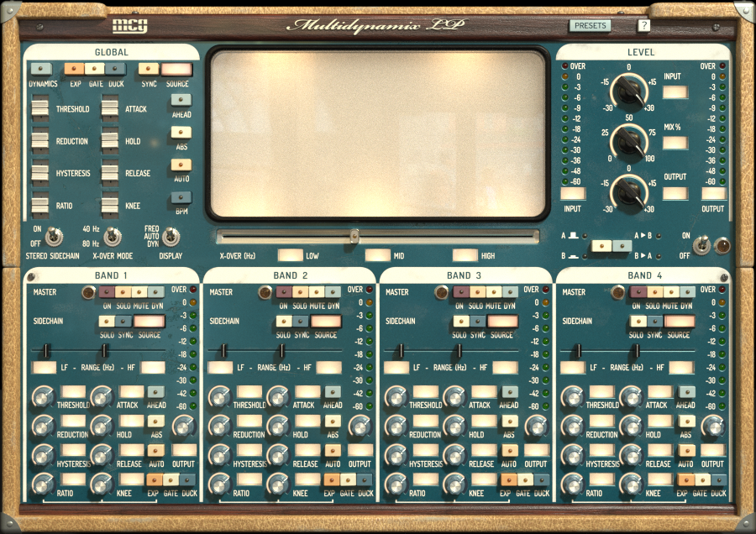Toggle Band 4 sidechain SYNC button
This screenshot has width=756, height=534.
(x=654, y=321)
